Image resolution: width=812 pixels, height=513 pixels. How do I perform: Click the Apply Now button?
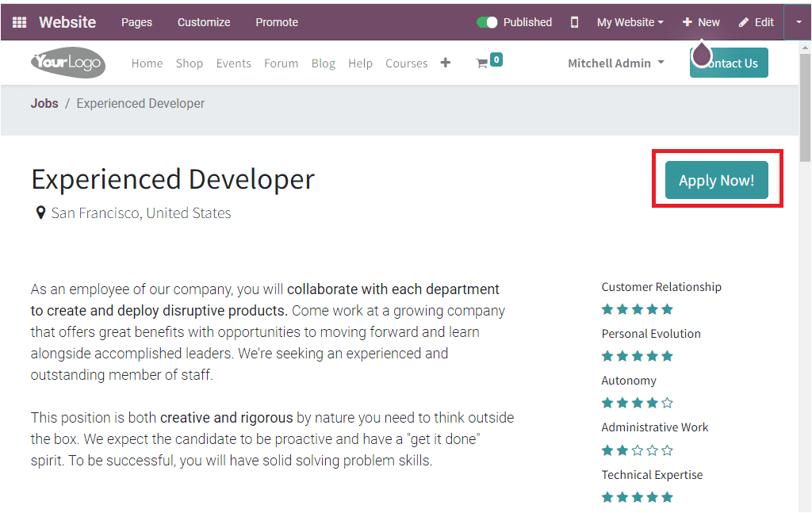tap(716, 180)
